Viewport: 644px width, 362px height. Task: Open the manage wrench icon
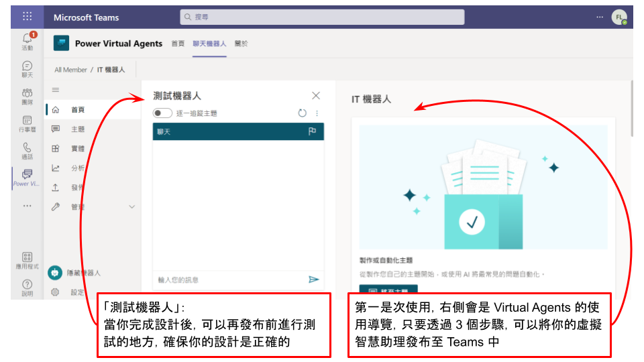tap(56, 206)
